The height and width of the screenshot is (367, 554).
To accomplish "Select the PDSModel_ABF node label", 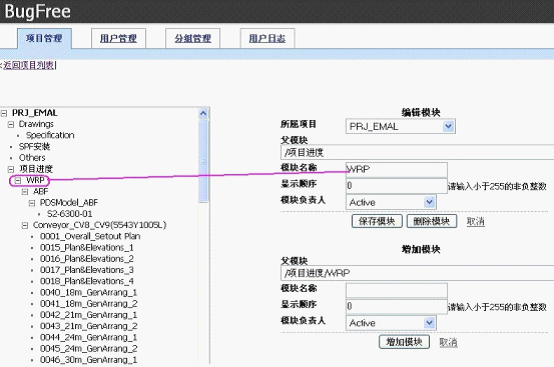I will [x=69, y=203].
